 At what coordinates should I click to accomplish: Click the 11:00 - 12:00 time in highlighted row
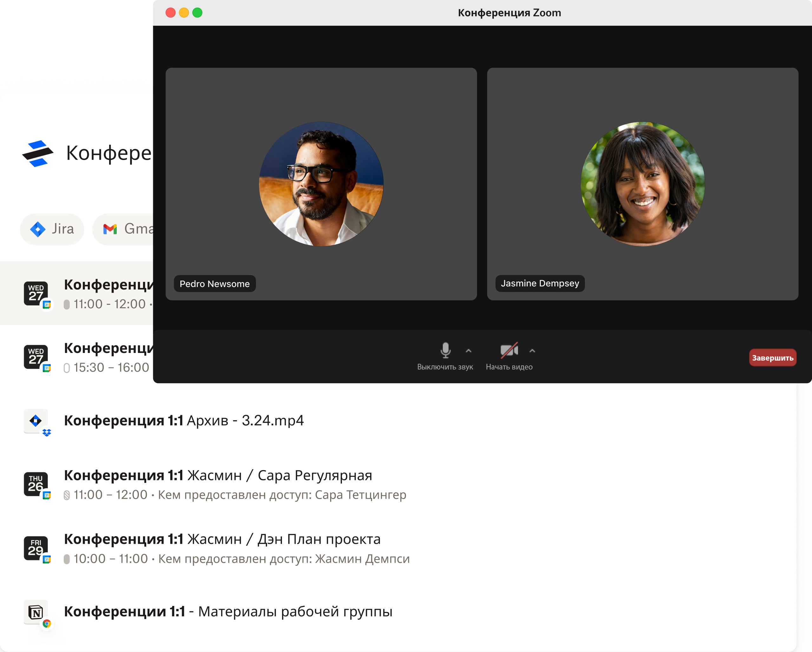point(110,304)
